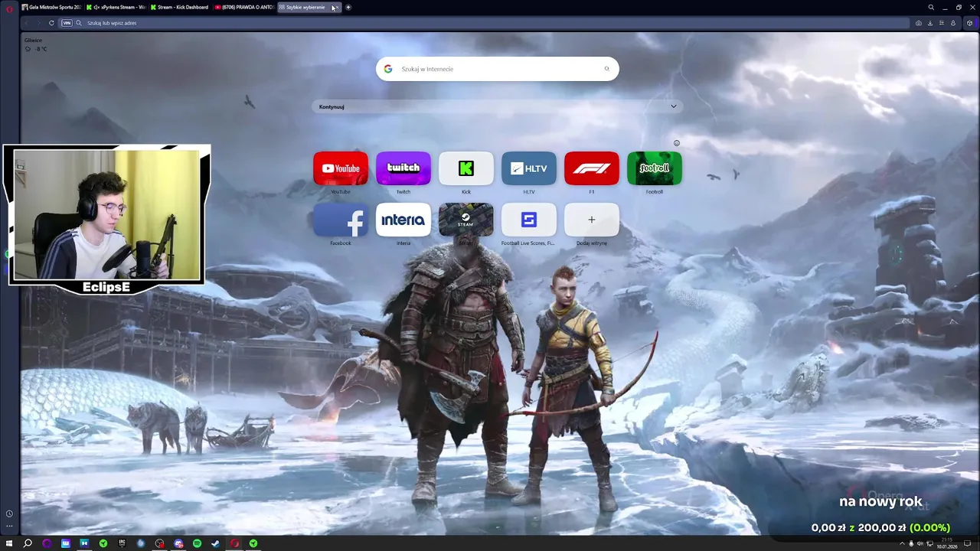Switch to the xPyrkens Stream tab
This screenshot has height=551, width=980.
click(x=116, y=7)
